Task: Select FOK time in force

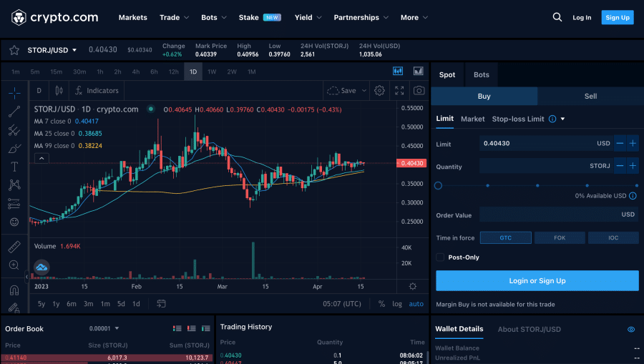Action: pyautogui.click(x=560, y=237)
